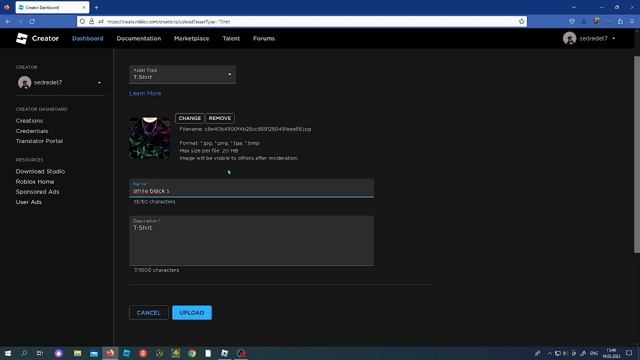Image resolution: width=640 pixels, height=360 pixels.
Task: Expand the account menu arrow beside sedredet7
Action: click(x=613, y=38)
